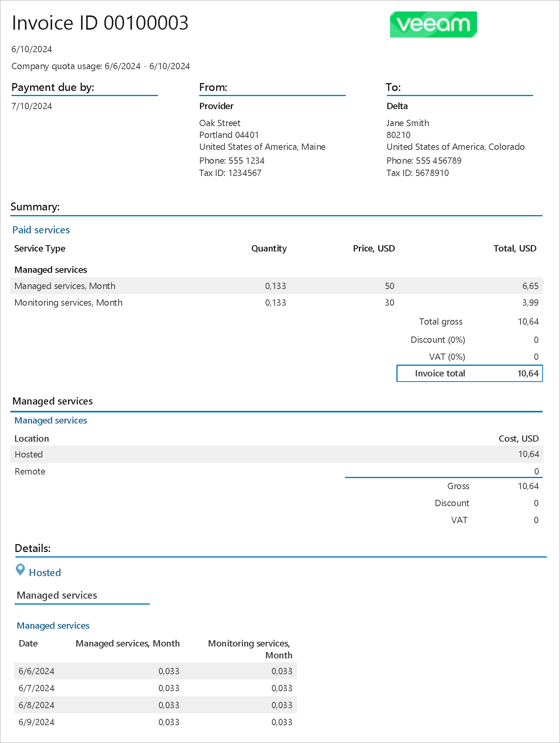The height and width of the screenshot is (743, 560).
Task: Select the 6/8/2024 details row
Action: [155, 705]
